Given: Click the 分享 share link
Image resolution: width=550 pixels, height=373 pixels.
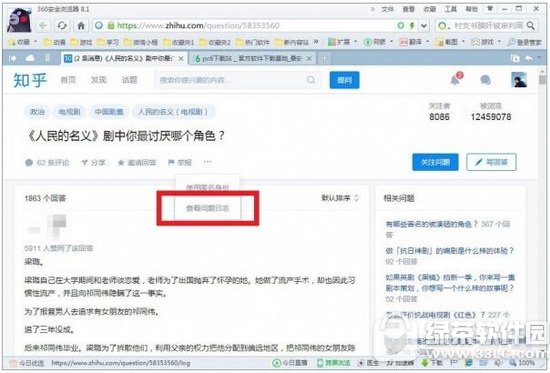Looking at the screenshot, I should [x=94, y=162].
